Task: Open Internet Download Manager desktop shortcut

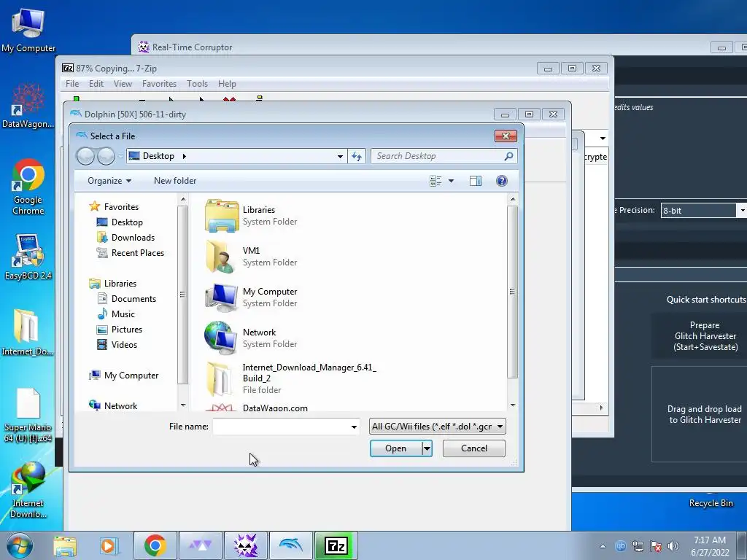Action: coord(28,491)
